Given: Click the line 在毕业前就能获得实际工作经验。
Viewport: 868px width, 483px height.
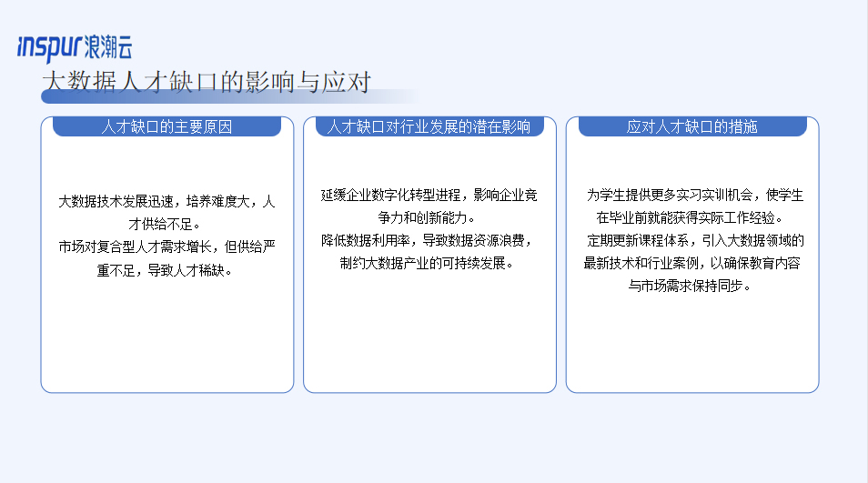Looking at the screenshot, I should click(x=689, y=217).
